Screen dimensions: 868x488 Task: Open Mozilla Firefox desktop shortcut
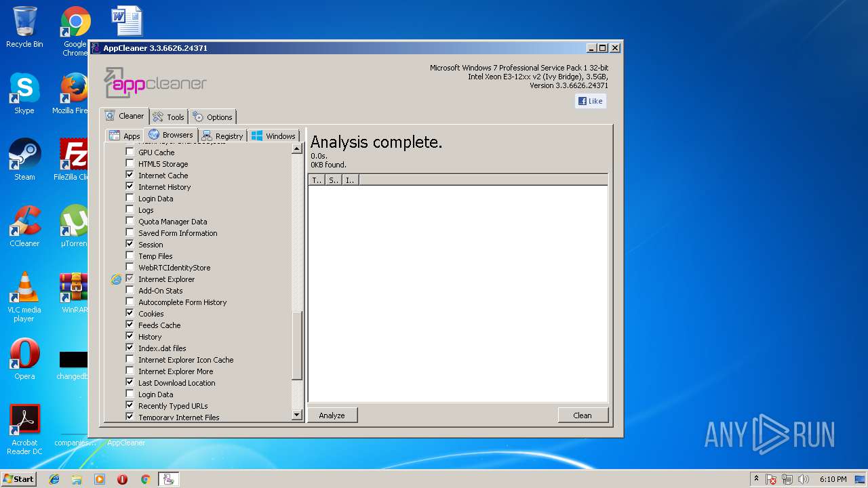73,94
